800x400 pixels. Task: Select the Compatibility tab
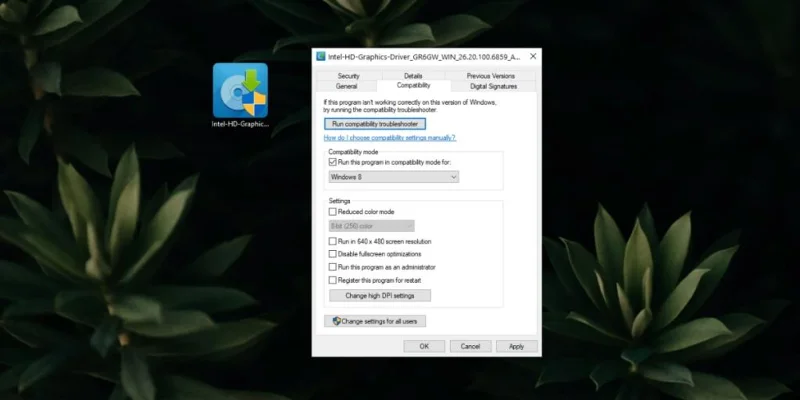[x=414, y=86]
